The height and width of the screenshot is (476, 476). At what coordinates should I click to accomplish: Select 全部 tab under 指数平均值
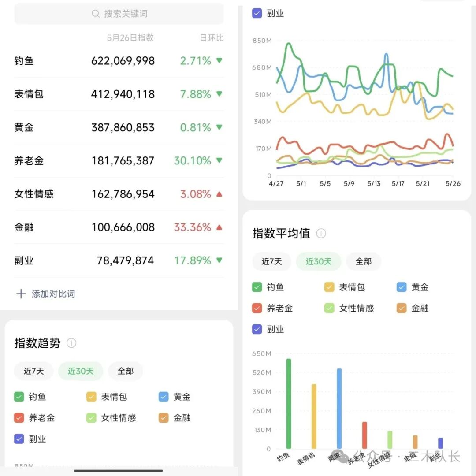coord(364,261)
